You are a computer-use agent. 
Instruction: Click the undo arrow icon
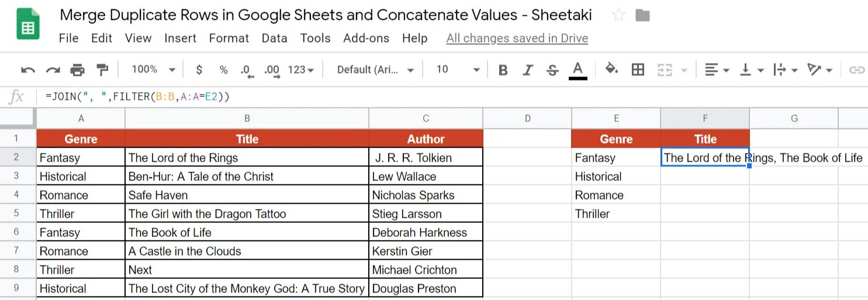[x=27, y=70]
